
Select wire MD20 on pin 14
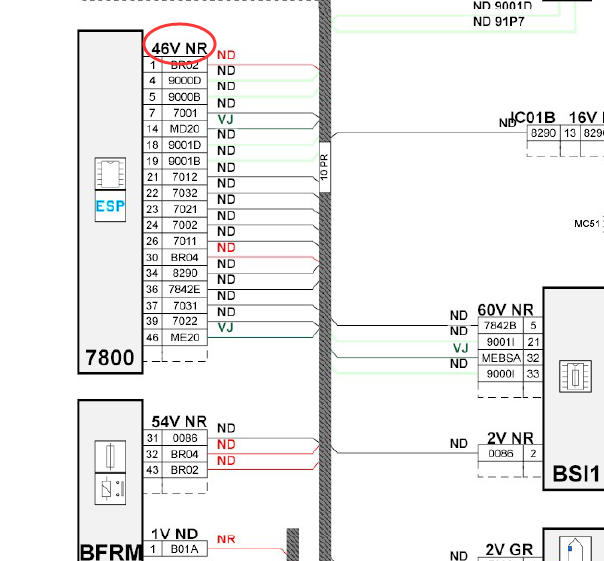[185, 129]
